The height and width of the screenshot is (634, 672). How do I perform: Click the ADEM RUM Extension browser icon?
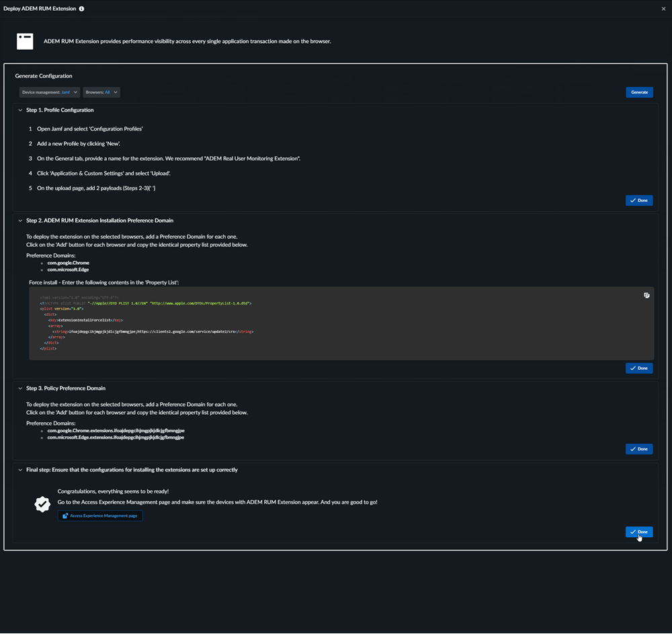coord(25,41)
